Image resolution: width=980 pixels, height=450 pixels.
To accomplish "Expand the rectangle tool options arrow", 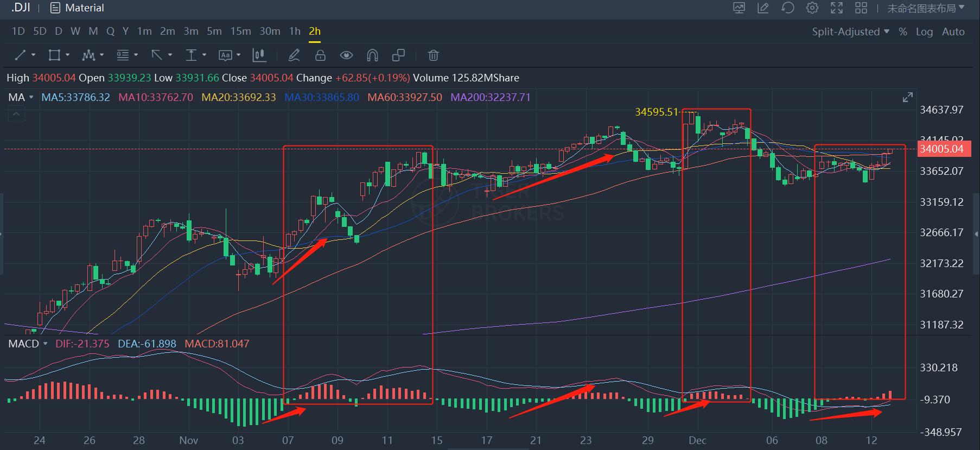I will (67, 55).
